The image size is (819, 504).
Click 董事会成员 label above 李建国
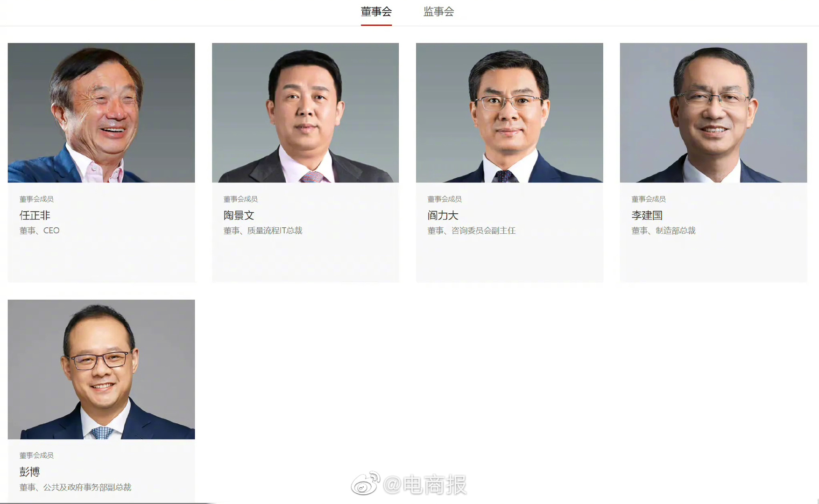649,199
